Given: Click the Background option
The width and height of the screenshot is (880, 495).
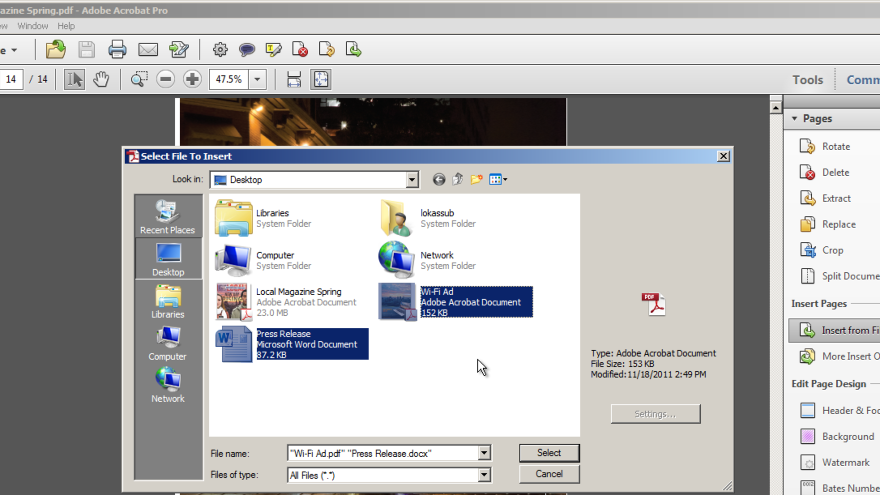Looking at the screenshot, I should point(837,436).
